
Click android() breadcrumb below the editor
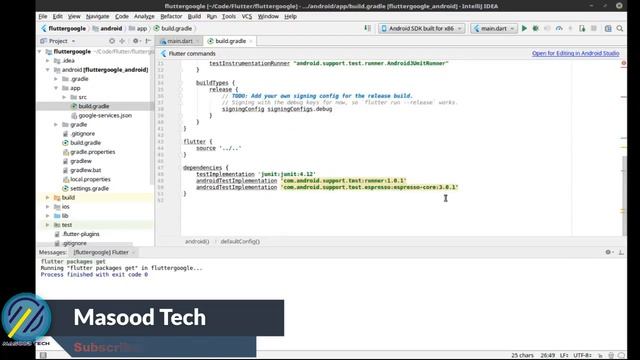[197, 241]
